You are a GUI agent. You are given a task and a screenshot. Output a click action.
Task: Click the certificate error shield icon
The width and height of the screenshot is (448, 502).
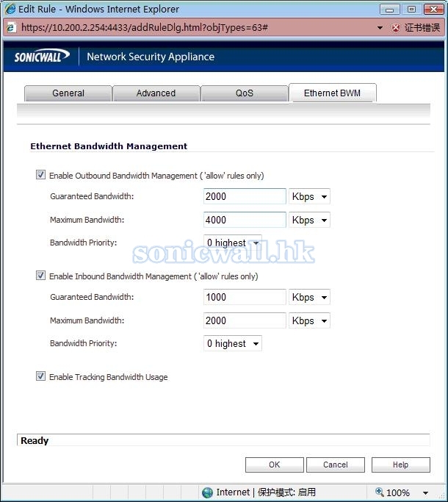[x=396, y=27]
